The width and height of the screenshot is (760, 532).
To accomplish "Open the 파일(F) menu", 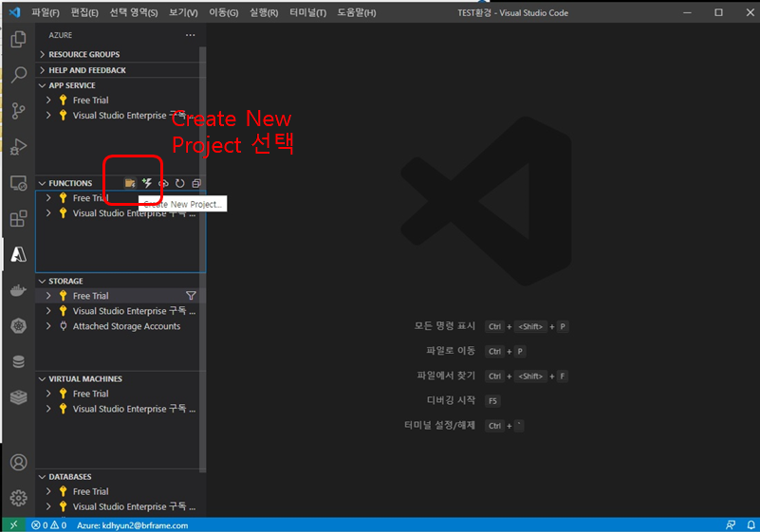I will [x=46, y=12].
